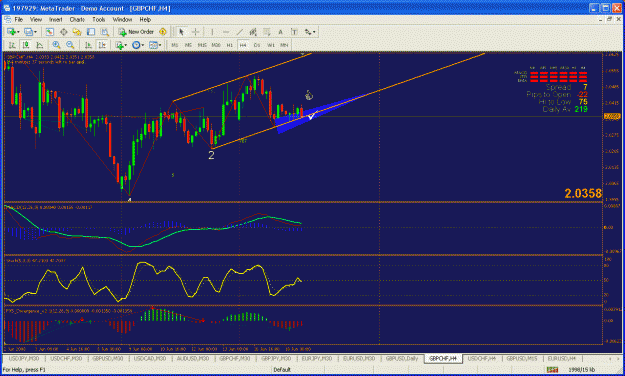Select the M5 timeframe button
Screen dimensions: 625x376
(188, 45)
